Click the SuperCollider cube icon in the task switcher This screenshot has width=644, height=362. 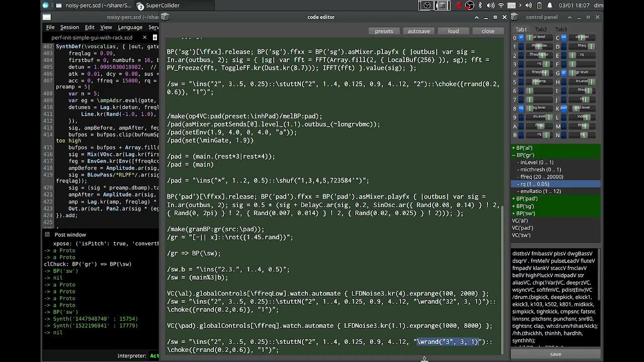pyautogui.click(x=442, y=6)
